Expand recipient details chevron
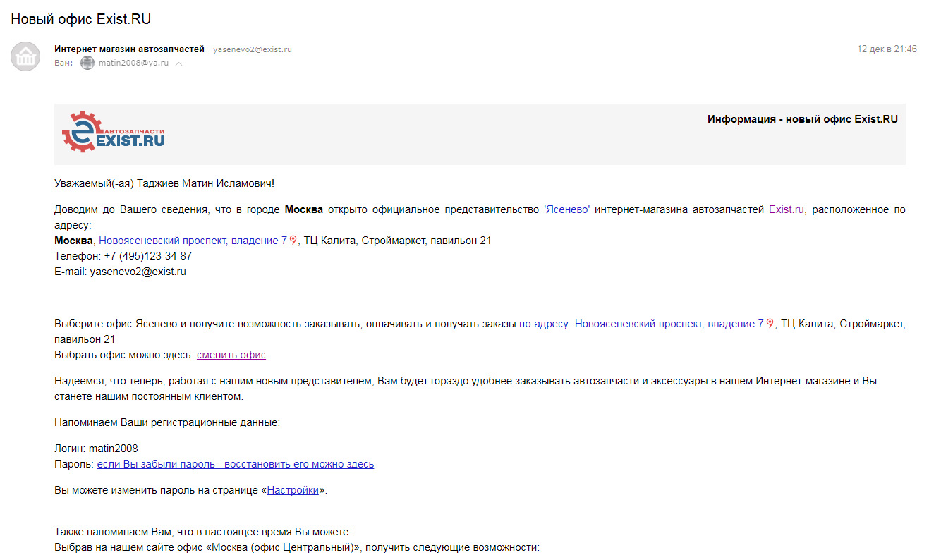Screen dimensions: 929x560 click(179, 63)
